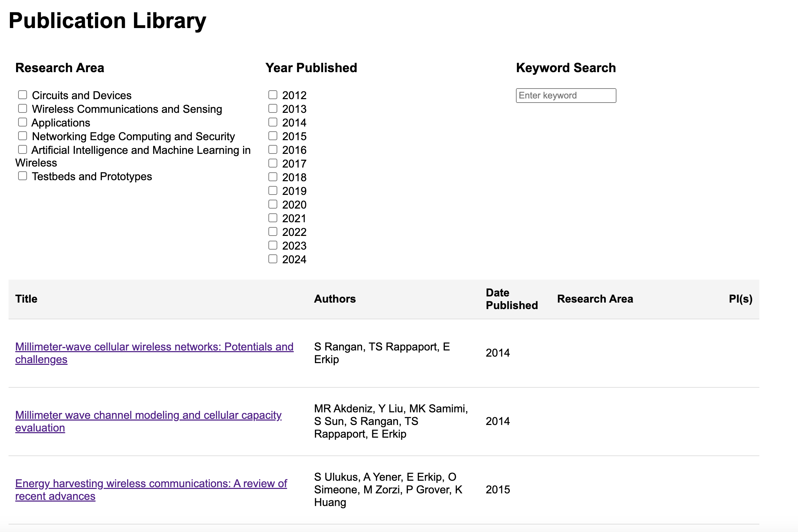
Task: Open Millimeter wave channel modeling paper link
Action: pyautogui.click(x=148, y=415)
